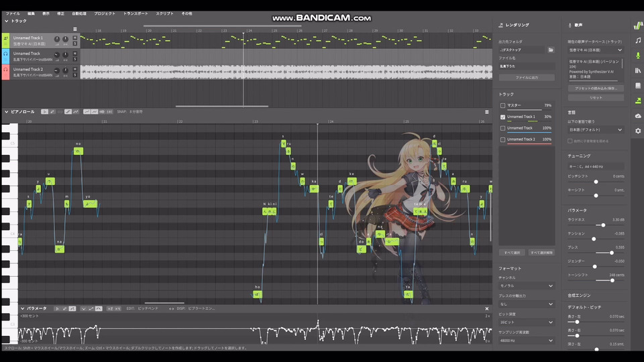644x362 pixels.
Task: Open the ファイル menu
Action: 13,13
